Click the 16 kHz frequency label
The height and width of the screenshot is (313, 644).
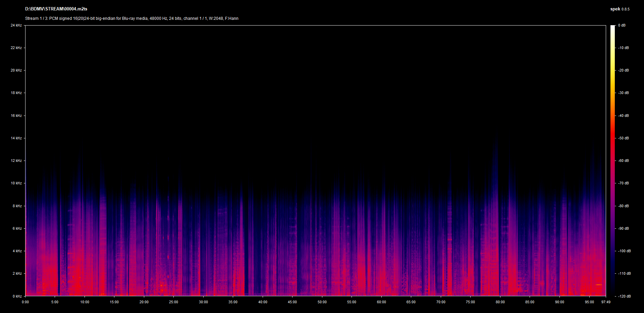click(x=16, y=116)
